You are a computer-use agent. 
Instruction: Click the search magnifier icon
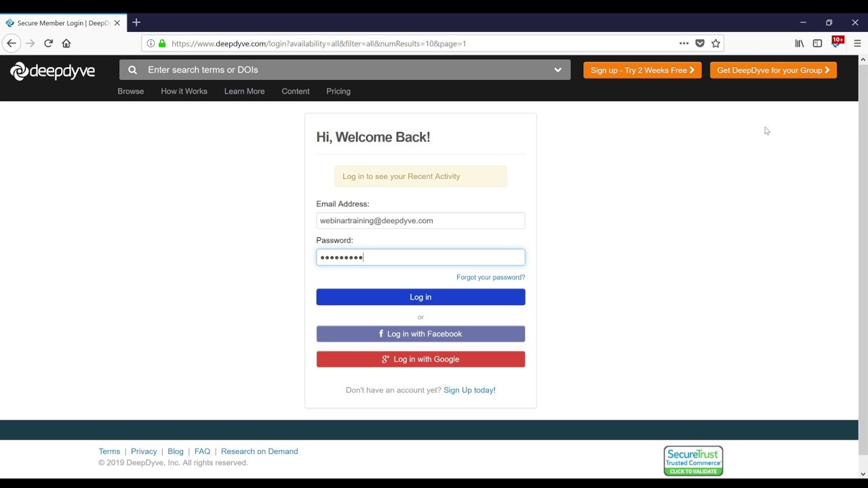coord(132,70)
